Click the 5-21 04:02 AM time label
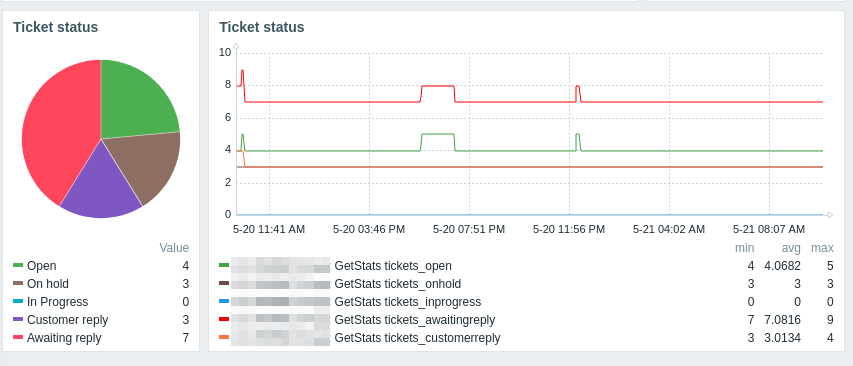The width and height of the screenshot is (853, 366). (x=669, y=229)
